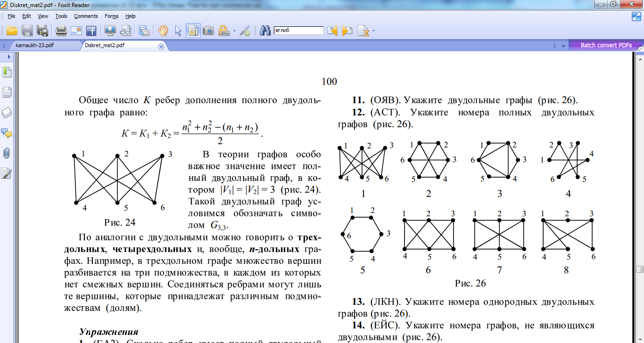
Task: Click exercise number '11.' text
Action: (x=358, y=100)
